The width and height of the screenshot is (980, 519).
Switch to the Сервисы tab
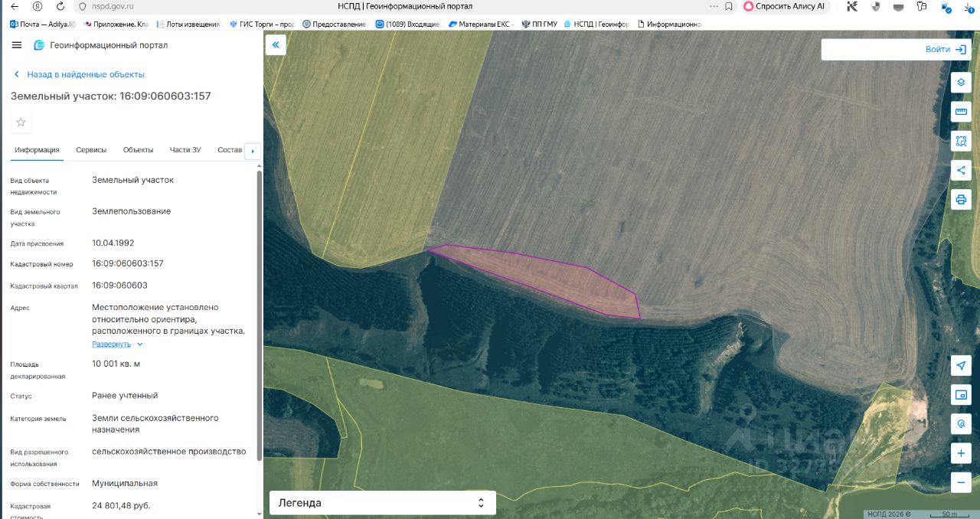tap(91, 150)
